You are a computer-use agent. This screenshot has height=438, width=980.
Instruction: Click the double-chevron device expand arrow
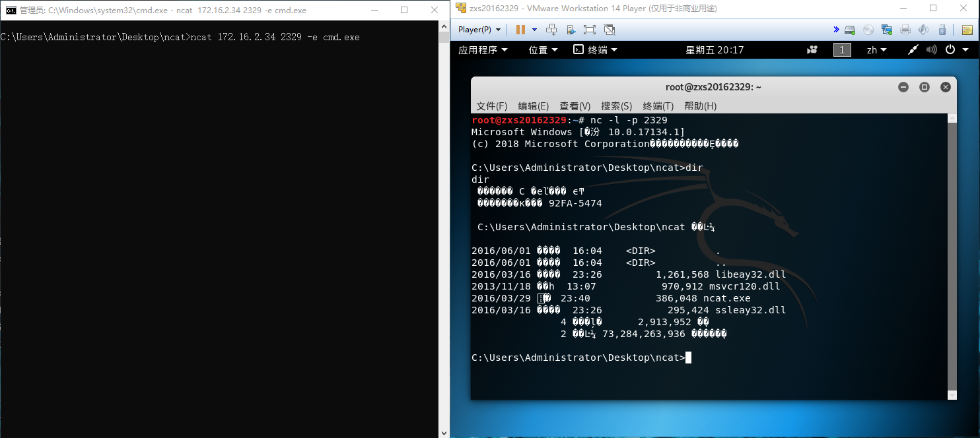coord(836,30)
